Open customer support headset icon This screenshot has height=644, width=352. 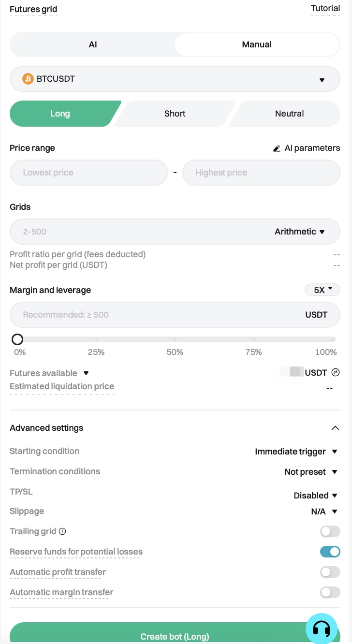(x=322, y=629)
